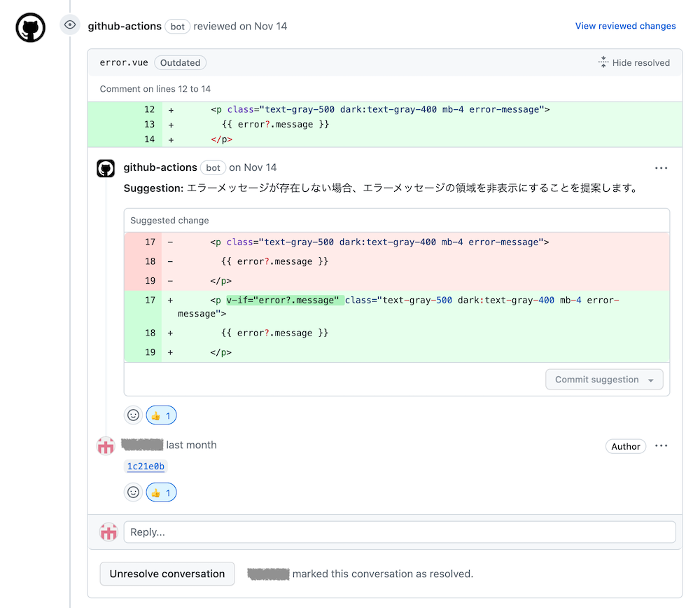Click the author's pink avatar beside commit reply
Image resolution: width=700 pixels, height=608 pixels.
point(106,445)
